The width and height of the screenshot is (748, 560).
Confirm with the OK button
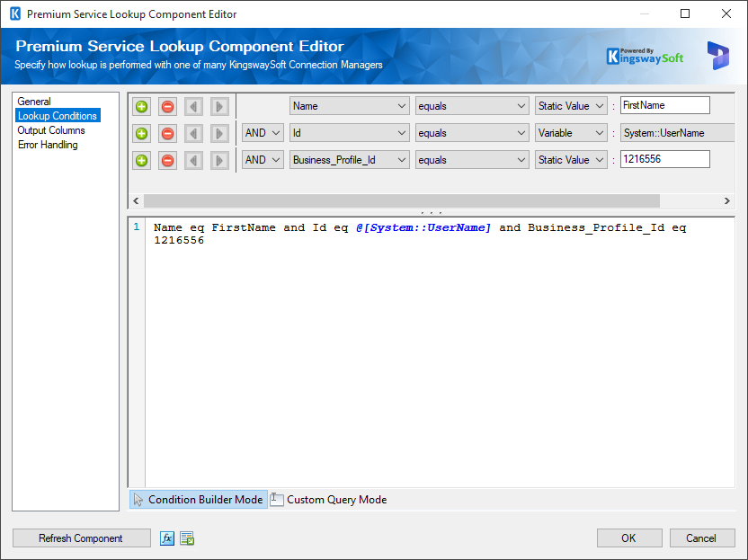pyautogui.click(x=629, y=538)
